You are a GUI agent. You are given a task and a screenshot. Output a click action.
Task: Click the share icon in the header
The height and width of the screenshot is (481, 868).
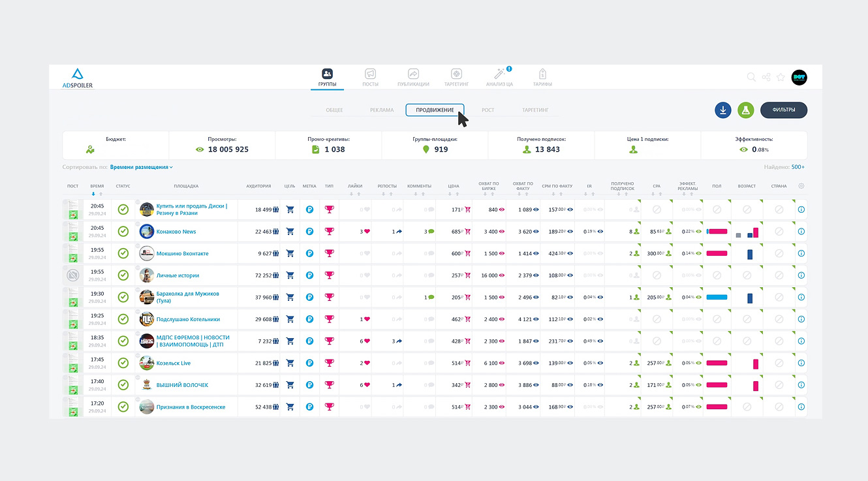(x=766, y=77)
